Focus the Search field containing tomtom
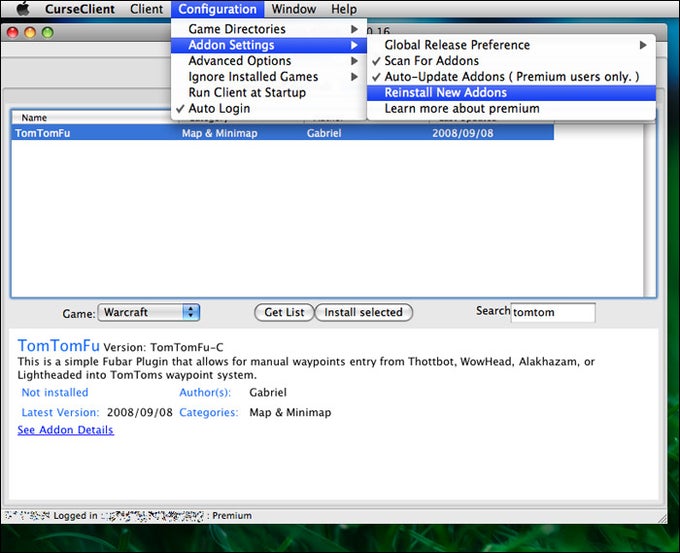This screenshot has height=553, width=680. 553,313
